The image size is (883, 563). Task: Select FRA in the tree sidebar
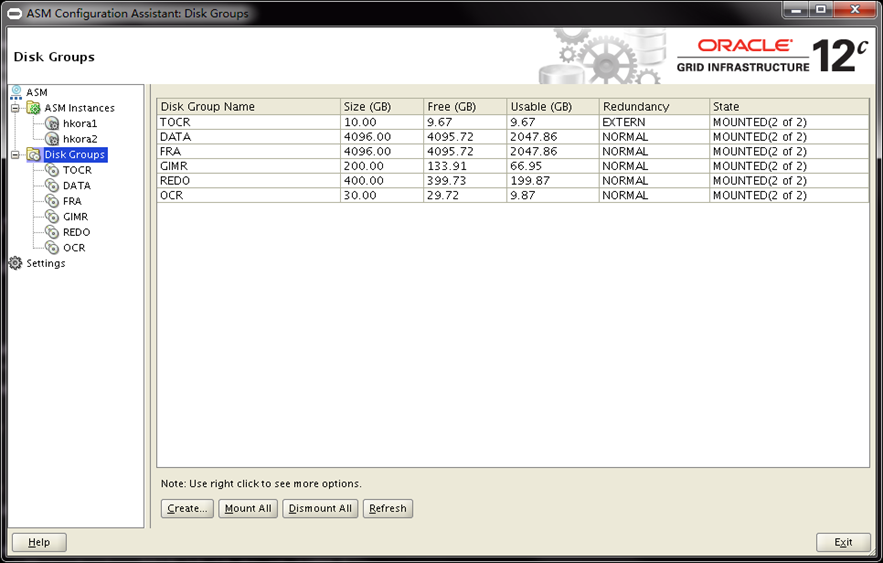coord(72,201)
